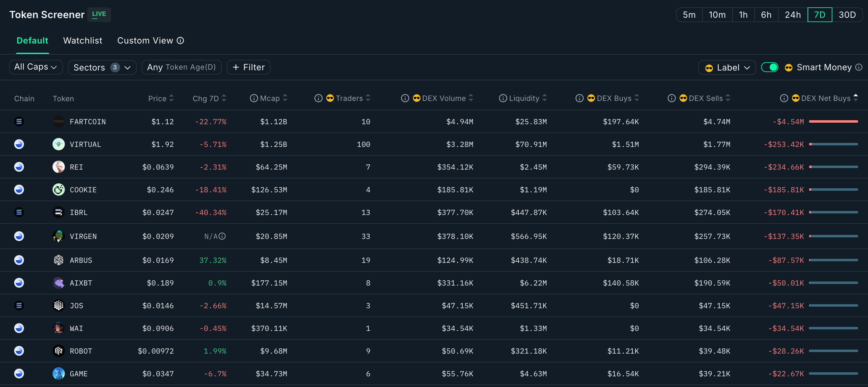The height and width of the screenshot is (387, 868).
Task: Click the ARBUS token logo
Action: click(59, 260)
